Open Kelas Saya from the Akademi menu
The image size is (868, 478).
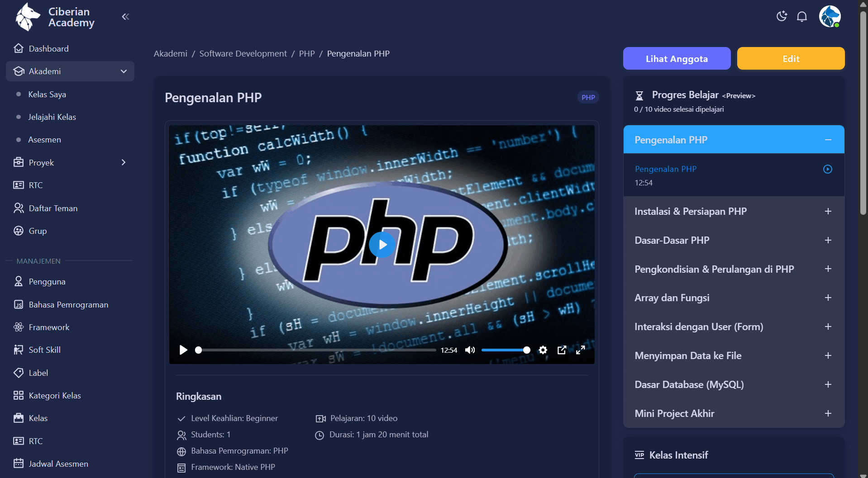click(x=47, y=94)
